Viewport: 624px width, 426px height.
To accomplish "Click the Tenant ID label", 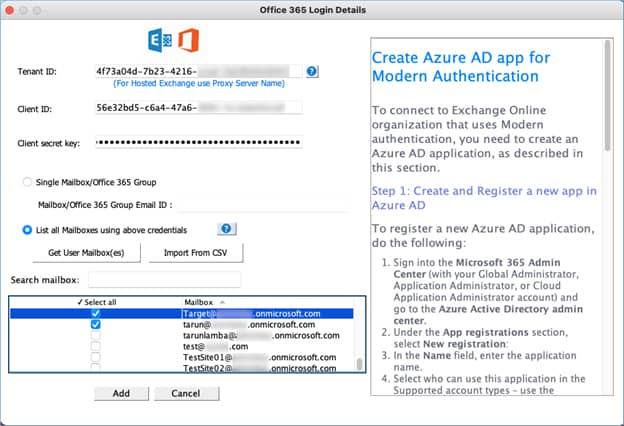I will [x=37, y=72].
